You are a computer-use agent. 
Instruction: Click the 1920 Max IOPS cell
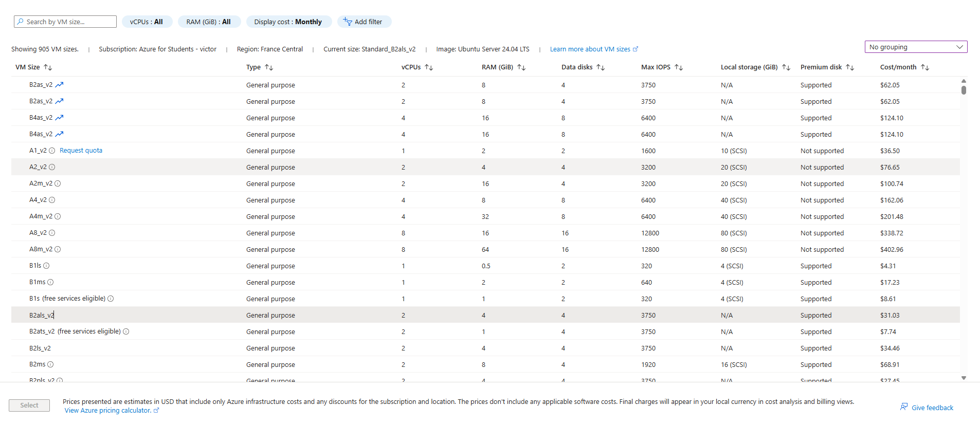click(x=648, y=364)
